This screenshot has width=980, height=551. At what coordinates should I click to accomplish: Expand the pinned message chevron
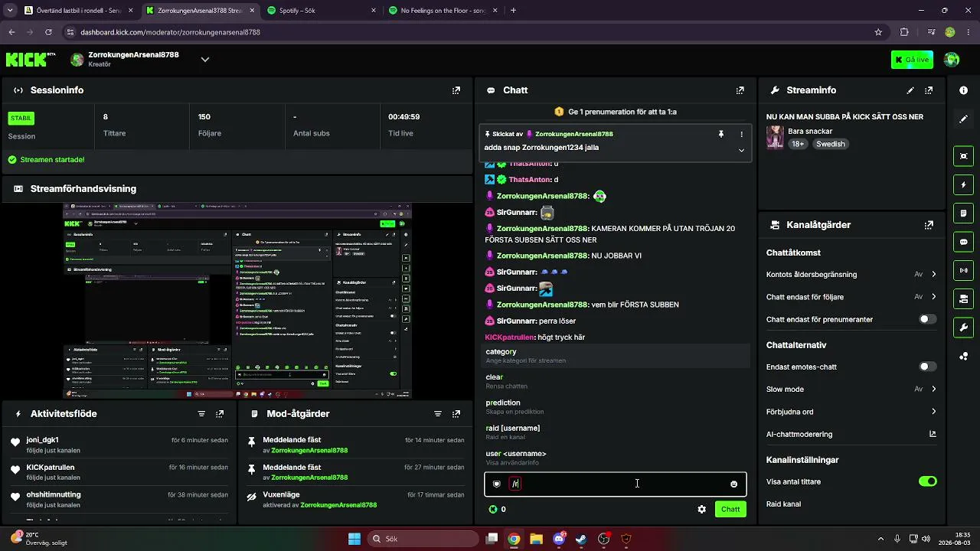[741, 151]
